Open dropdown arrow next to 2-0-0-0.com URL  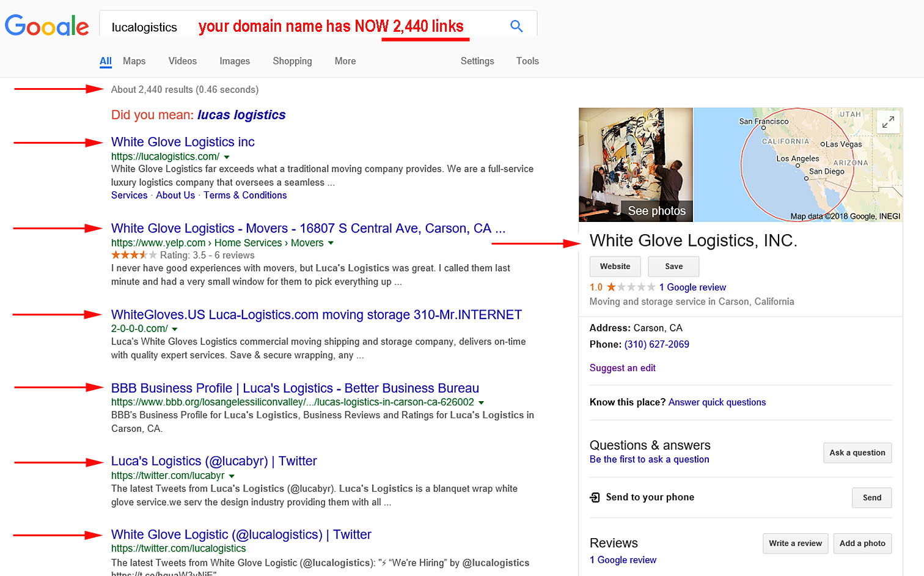[175, 329]
